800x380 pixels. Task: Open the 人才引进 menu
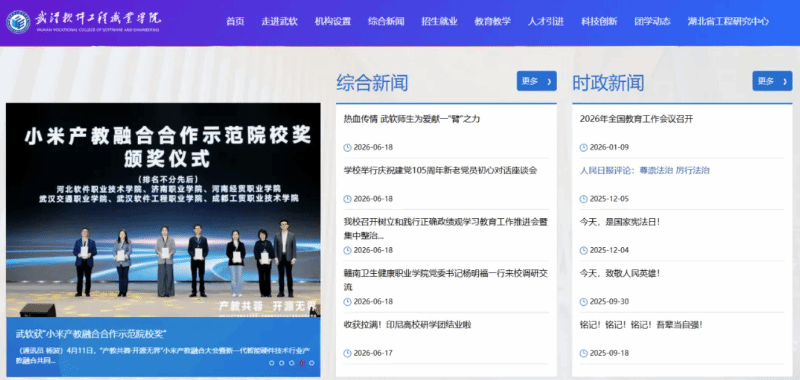(x=546, y=21)
